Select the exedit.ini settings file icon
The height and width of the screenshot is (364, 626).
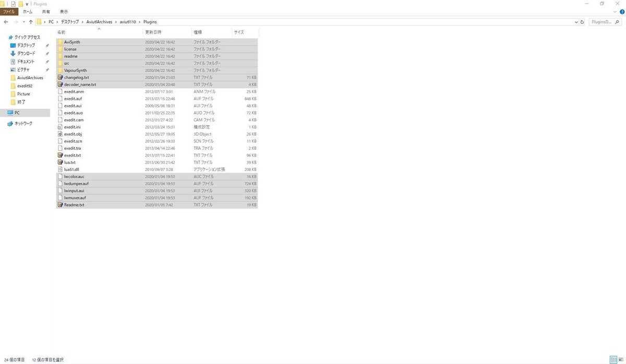[x=60, y=127]
